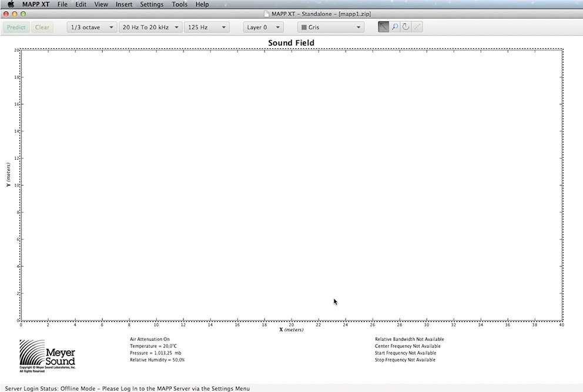
Task: Select the arrow pointer tool
Action: 383,27
